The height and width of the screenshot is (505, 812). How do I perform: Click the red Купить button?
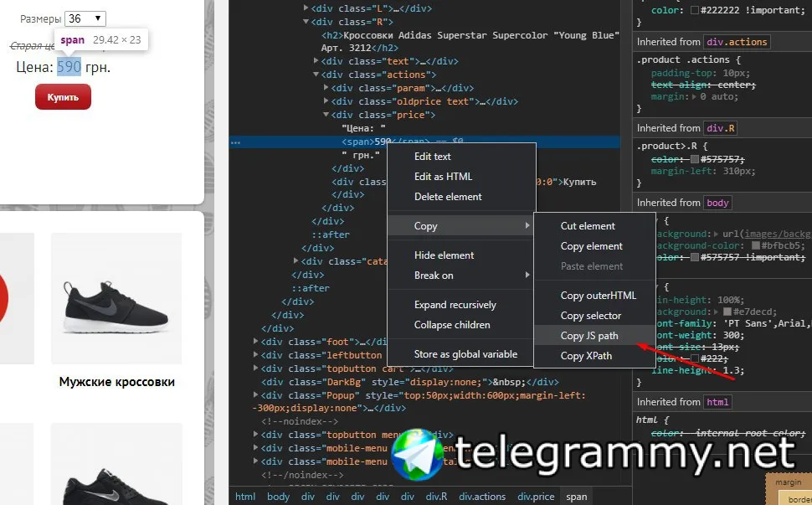point(63,97)
